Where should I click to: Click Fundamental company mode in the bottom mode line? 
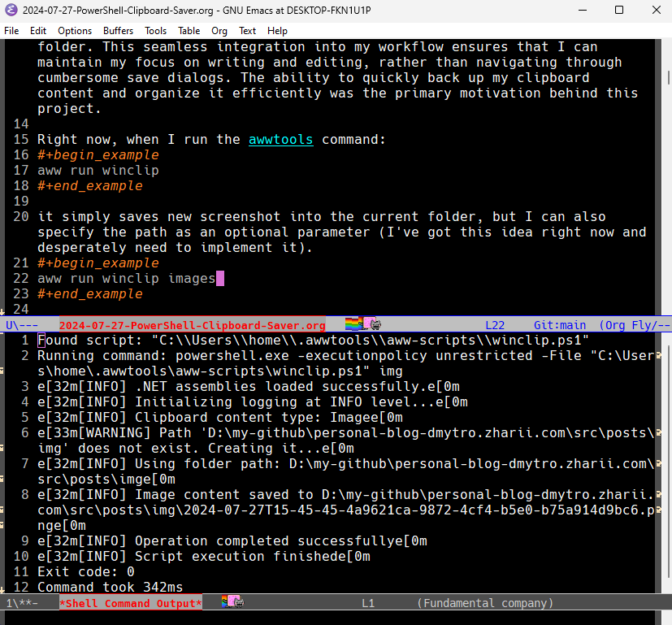tap(485, 603)
